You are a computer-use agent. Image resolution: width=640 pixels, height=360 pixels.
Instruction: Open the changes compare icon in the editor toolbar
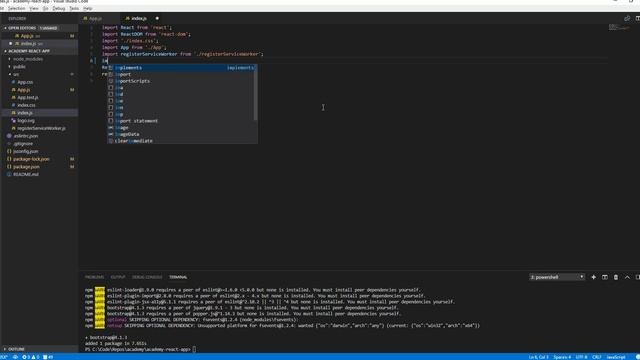(627, 18)
